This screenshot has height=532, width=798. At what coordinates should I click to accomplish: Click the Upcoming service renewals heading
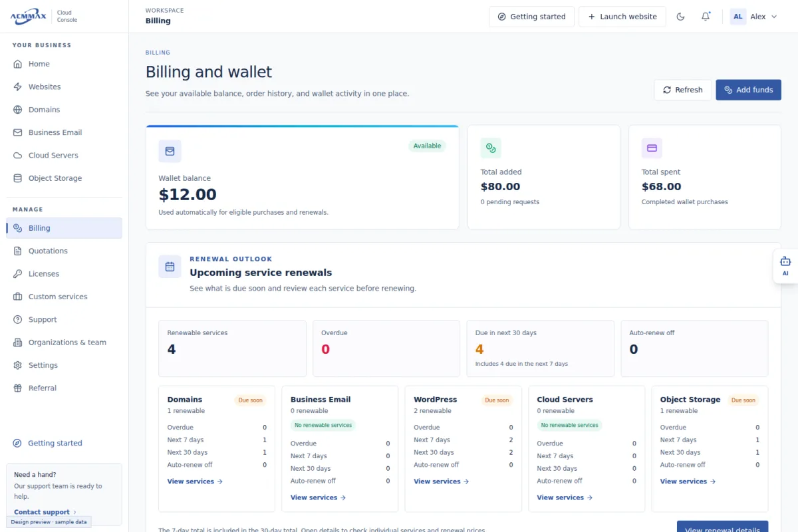point(261,273)
